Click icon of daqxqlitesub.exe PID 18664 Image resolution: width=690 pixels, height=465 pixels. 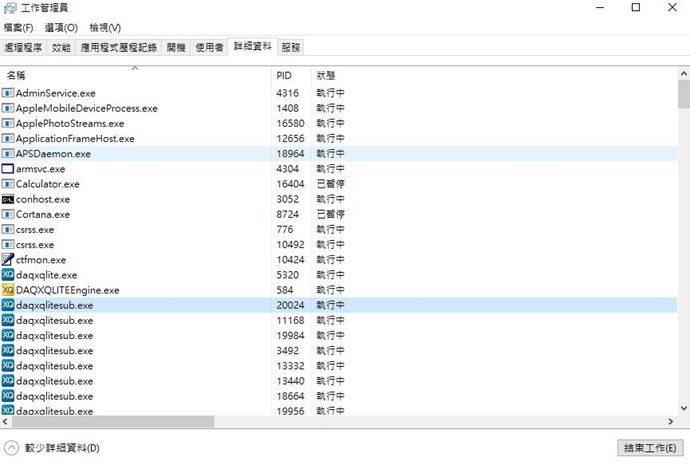click(8, 396)
